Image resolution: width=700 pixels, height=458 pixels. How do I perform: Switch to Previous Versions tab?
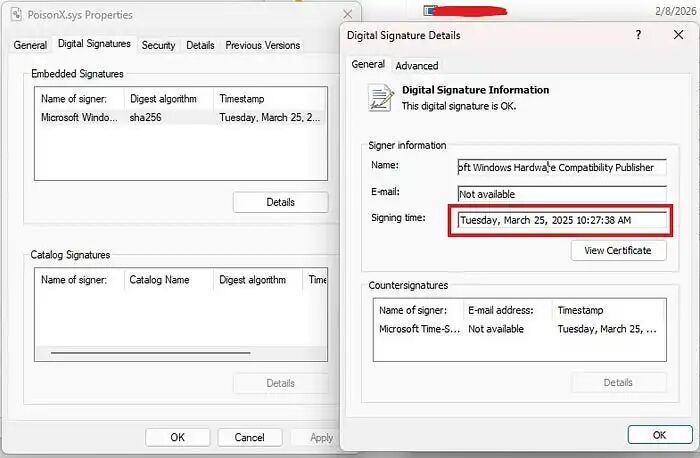[x=262, y=45]
